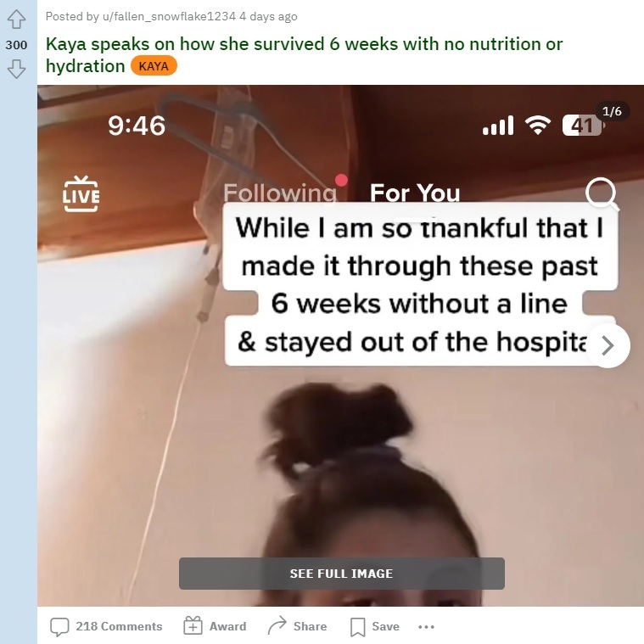Screen dimensions: 644x644
Task: Click the 300 vote score
Action: click(x=16, y=44)
